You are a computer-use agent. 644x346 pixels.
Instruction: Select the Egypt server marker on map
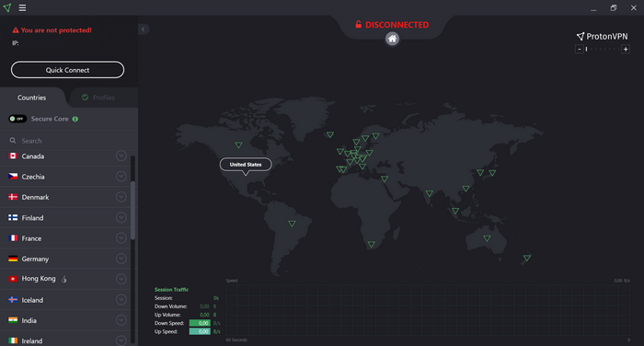pyautogui.click(x=385, y=179)
